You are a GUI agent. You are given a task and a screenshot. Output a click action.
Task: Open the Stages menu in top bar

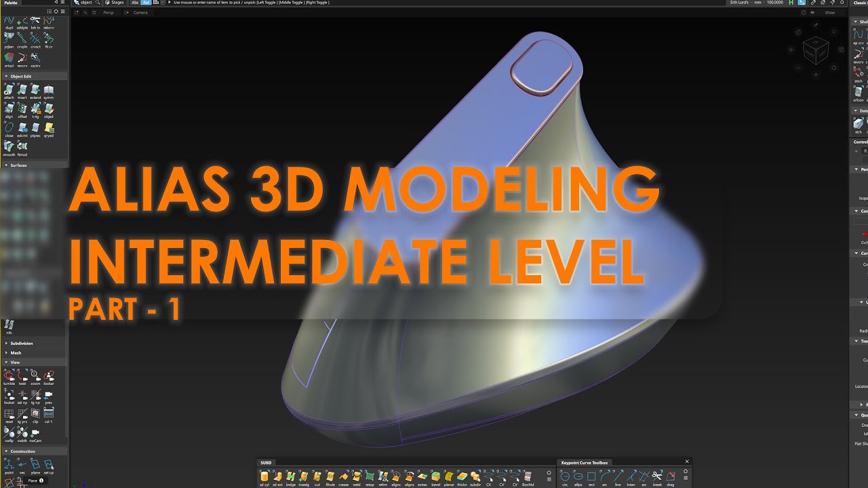[x=115, y=3]
